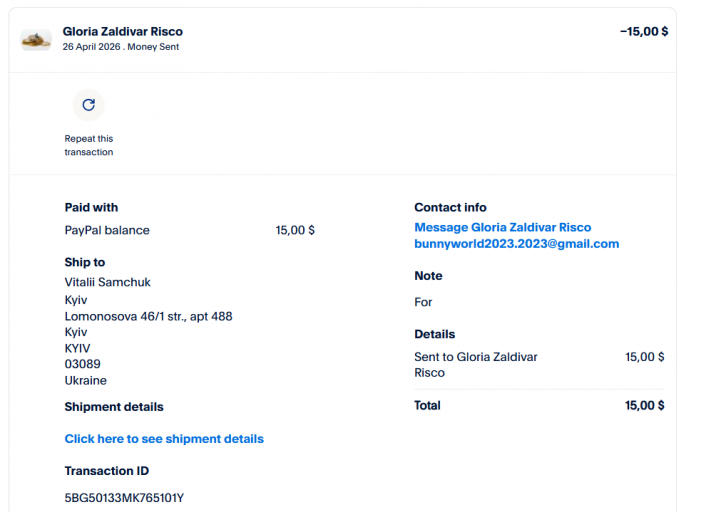716x512 pixels.
Task: Click the −15,00 $ amount in header
Action: 643,32
